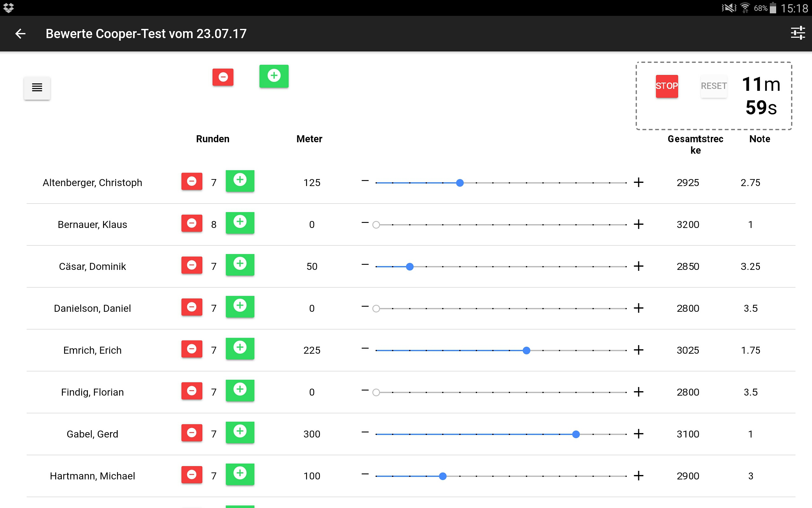Add a round for Hartmann, Michael

(x=240, y=474)
